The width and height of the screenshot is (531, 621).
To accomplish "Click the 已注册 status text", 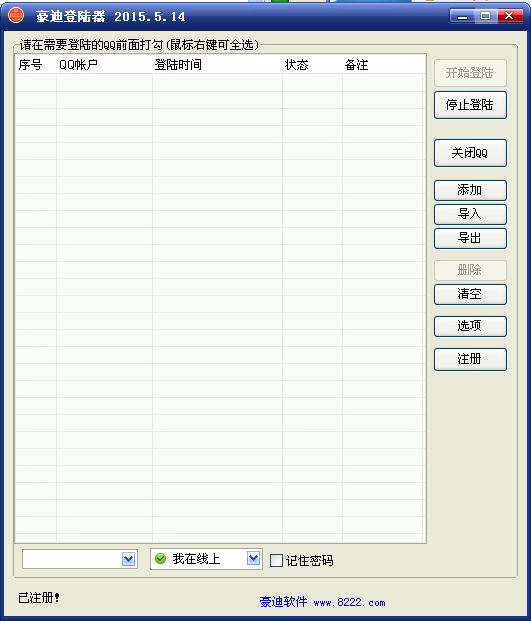I will coord(39,598).
